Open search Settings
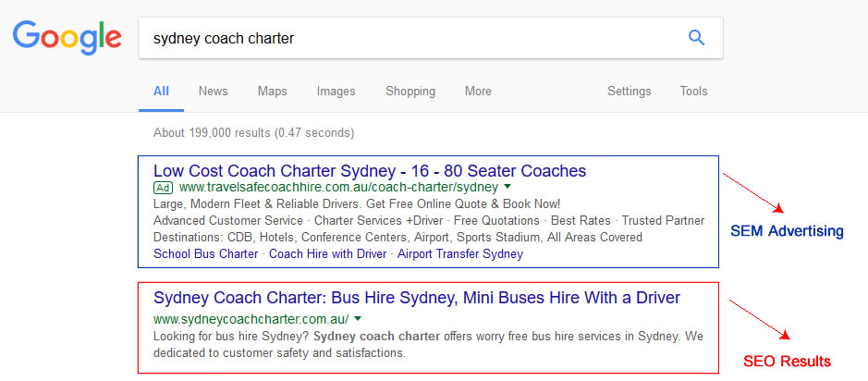Viewport: 868px width, 381px height. tap(629, 92)
